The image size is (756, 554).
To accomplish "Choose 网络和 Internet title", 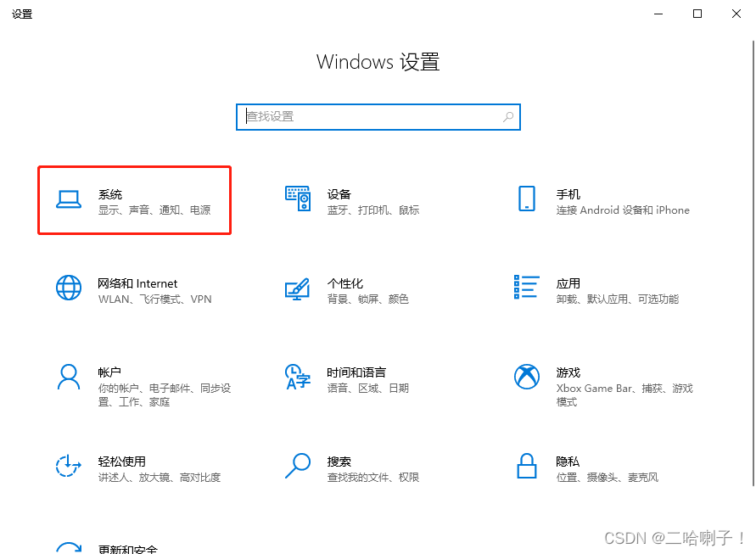I will 137,283.
